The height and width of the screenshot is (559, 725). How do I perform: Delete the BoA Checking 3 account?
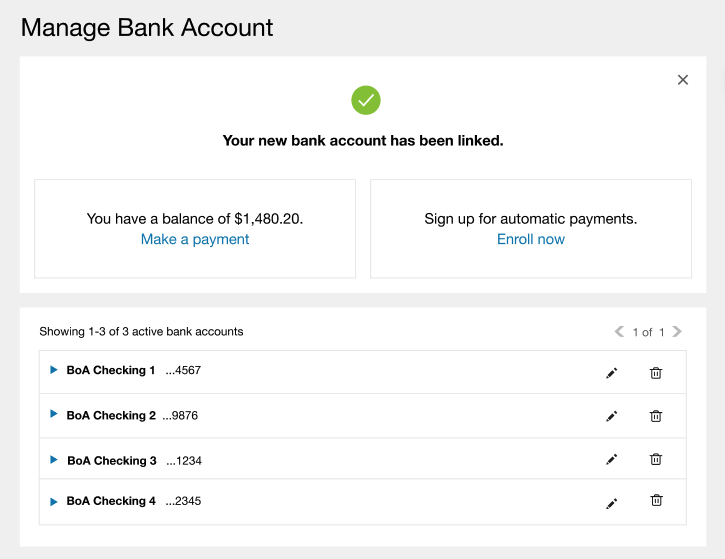coord(656,460)
